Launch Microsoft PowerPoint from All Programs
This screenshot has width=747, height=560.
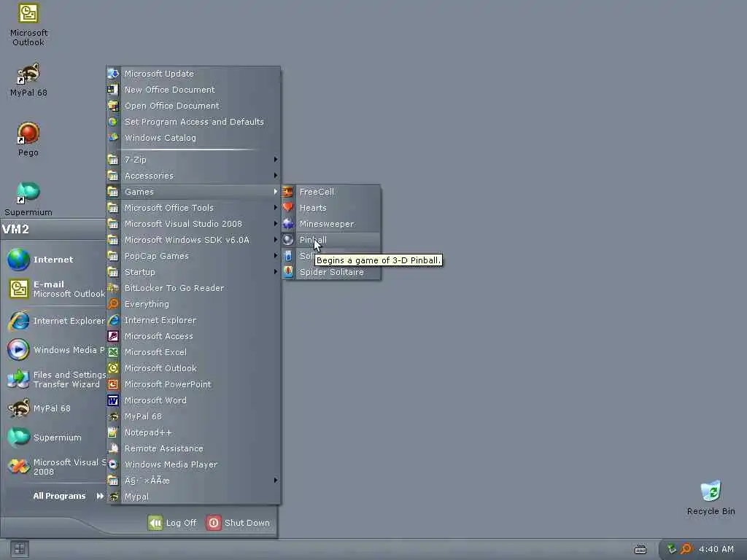(x=193, y=384)
